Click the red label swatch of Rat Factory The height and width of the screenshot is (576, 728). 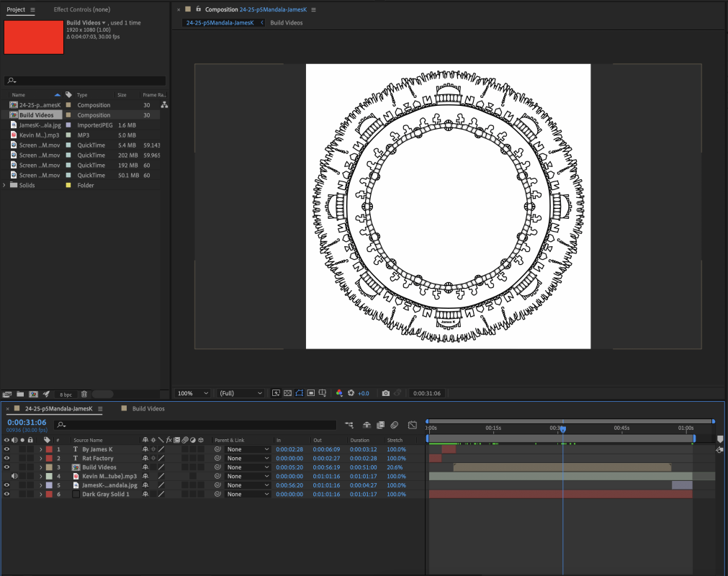click(x=49, y=459)
